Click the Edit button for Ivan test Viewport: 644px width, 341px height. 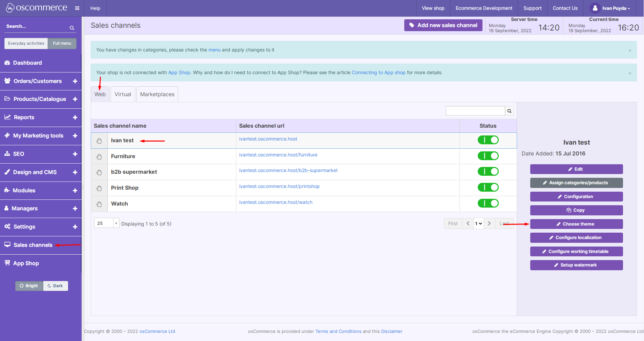577,169
